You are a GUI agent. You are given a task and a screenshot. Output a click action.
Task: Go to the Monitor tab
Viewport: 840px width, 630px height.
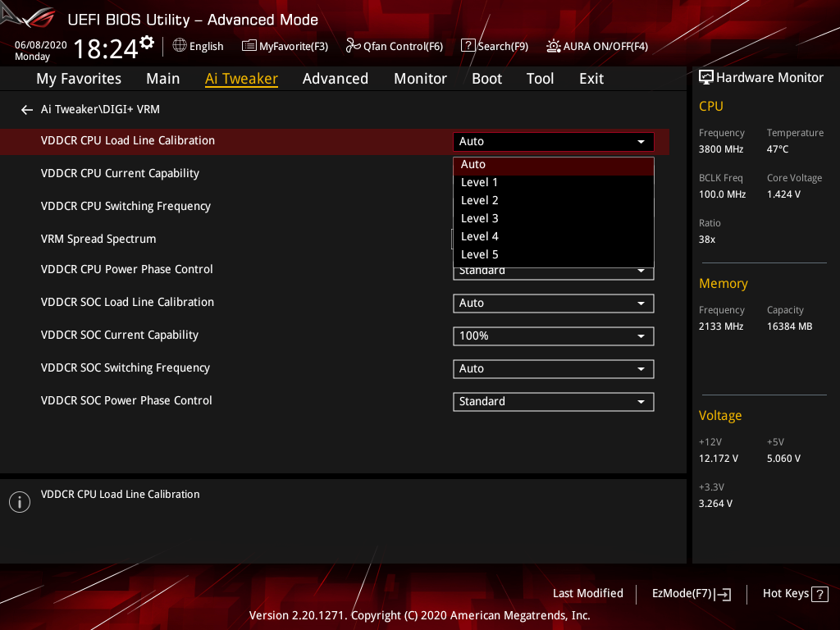420,79
